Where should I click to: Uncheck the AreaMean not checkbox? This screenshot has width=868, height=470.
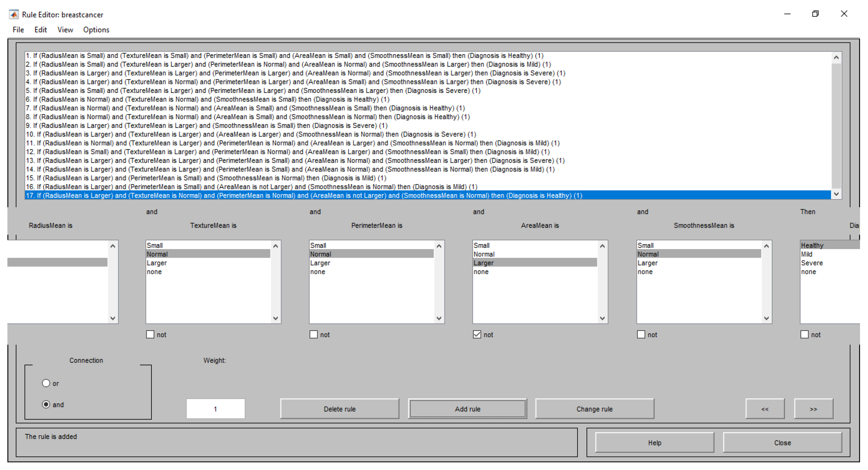(477, 334)
